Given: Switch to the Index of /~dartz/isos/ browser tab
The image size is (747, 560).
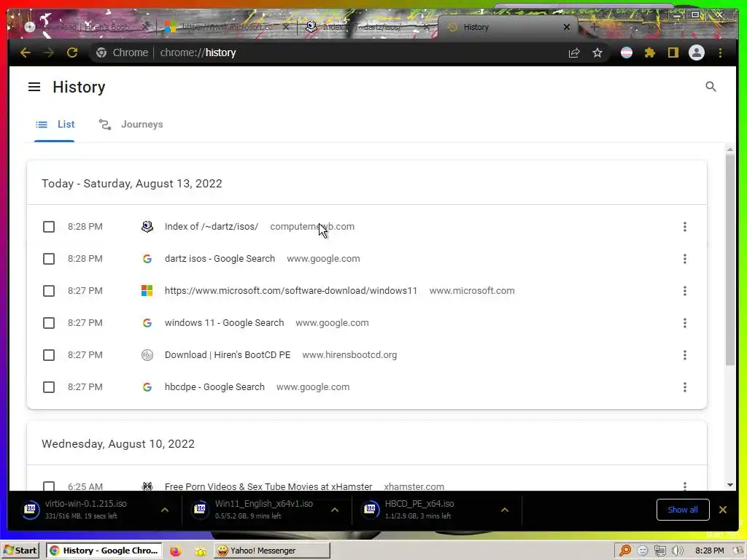Looking at the screenshot, I should (x=367, y=27).
